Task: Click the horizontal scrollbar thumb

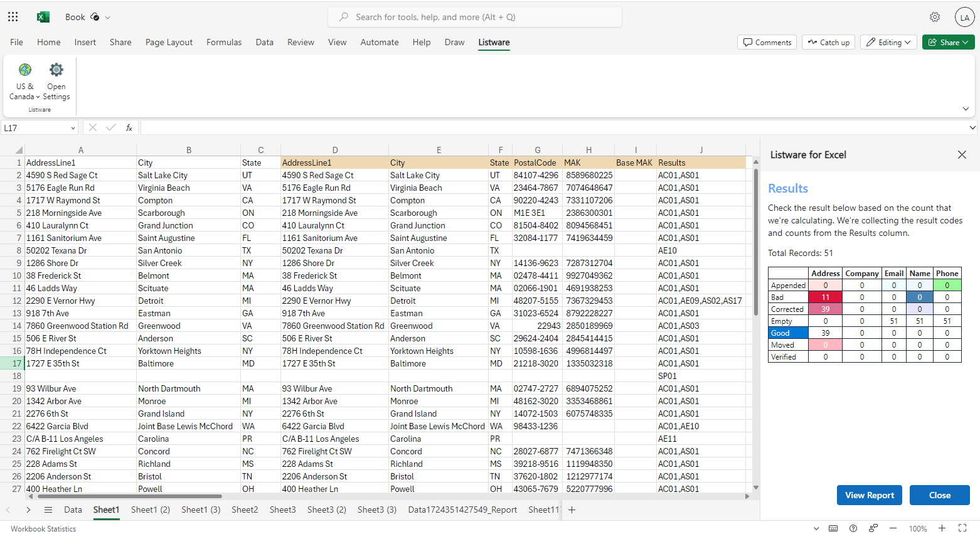Action: click(130, 496)
